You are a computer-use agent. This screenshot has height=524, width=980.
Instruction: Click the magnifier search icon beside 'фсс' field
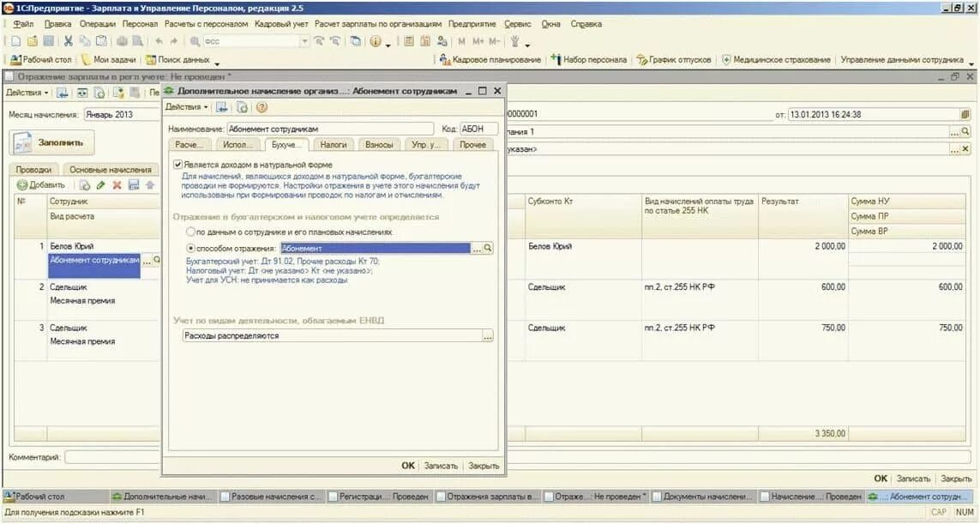coord(195,41)
